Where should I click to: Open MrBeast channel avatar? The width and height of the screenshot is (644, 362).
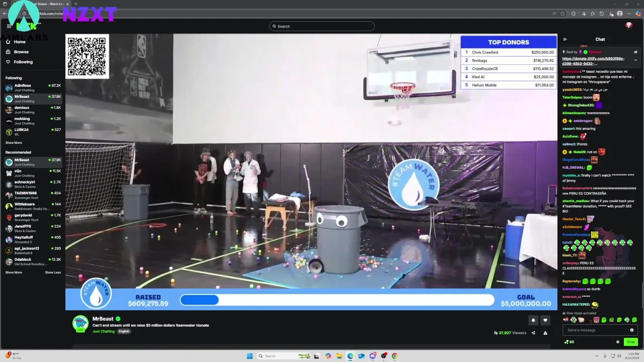[x=80, y=324]
